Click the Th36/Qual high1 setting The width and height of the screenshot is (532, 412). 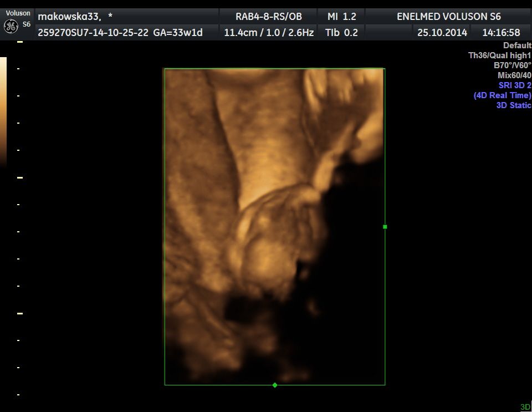click(x=499, y=55)
